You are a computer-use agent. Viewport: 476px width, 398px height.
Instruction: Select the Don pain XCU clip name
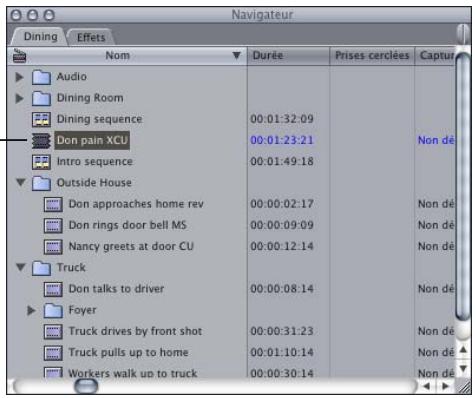point(92,140)
